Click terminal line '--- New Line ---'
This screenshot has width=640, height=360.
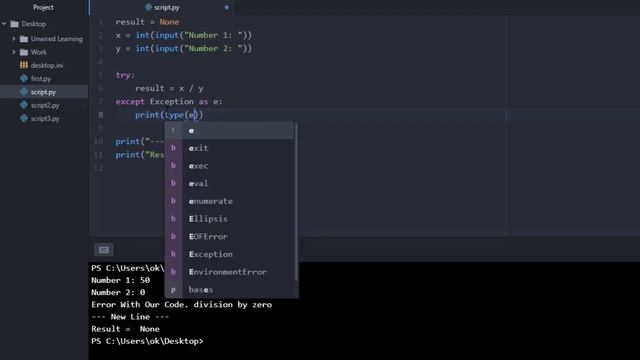pos(130,317)
